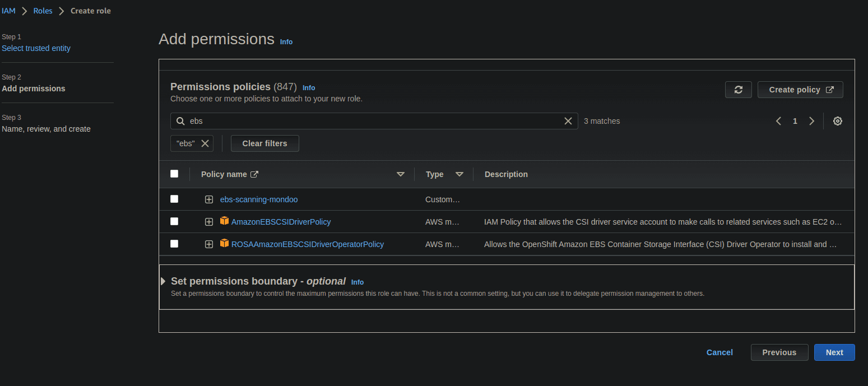Click the previous page arrow
Viewport: 868px width, 386px height.
pos(778,120)
